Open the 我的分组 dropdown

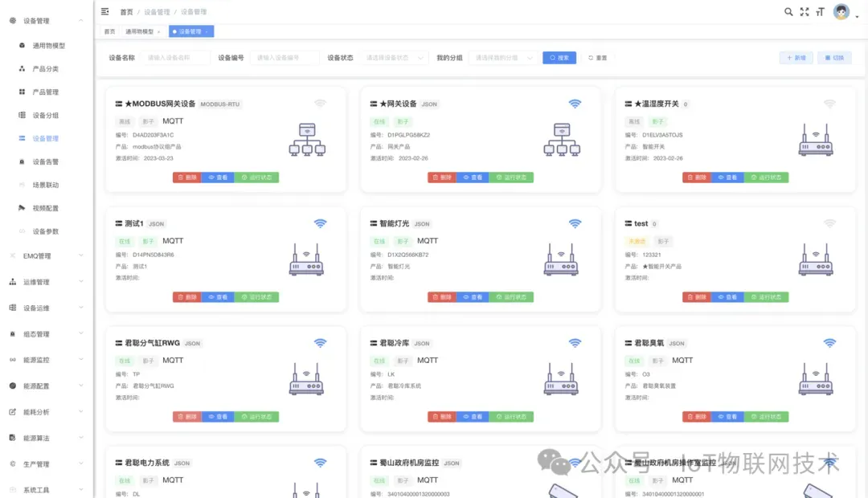click(x=503, y=58)
